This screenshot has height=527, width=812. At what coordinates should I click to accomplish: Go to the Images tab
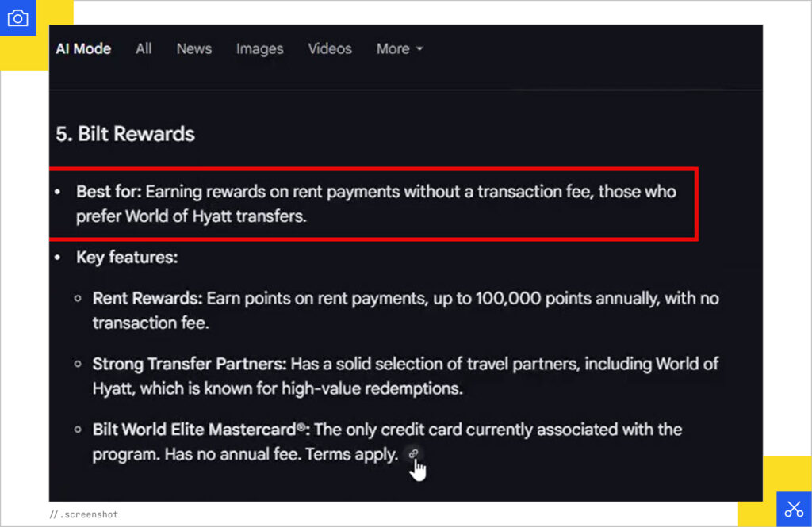[259, 49]
